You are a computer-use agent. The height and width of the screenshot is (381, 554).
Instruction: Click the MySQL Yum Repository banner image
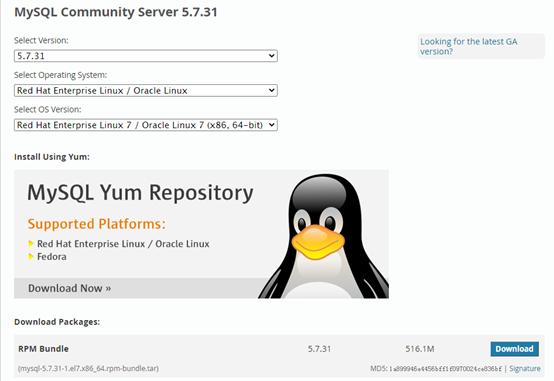201,234
